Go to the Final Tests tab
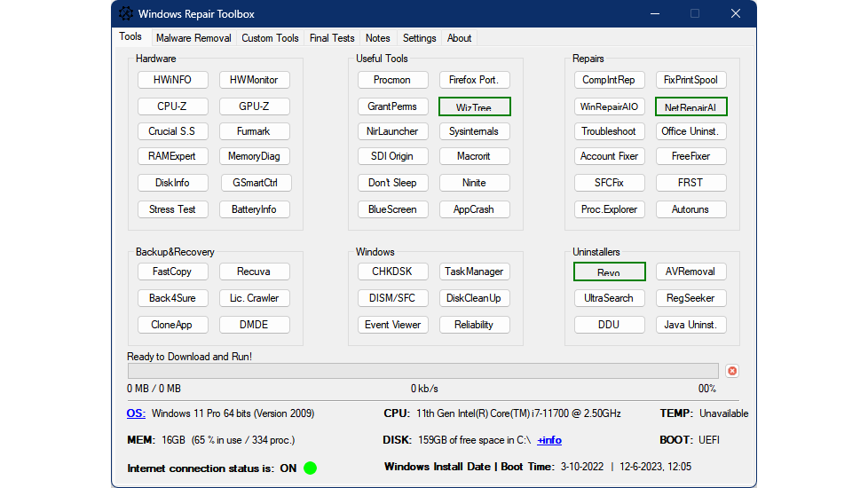The height and width of the screenshot is (488, 868). pyautogui.click(x=332, y=37)
